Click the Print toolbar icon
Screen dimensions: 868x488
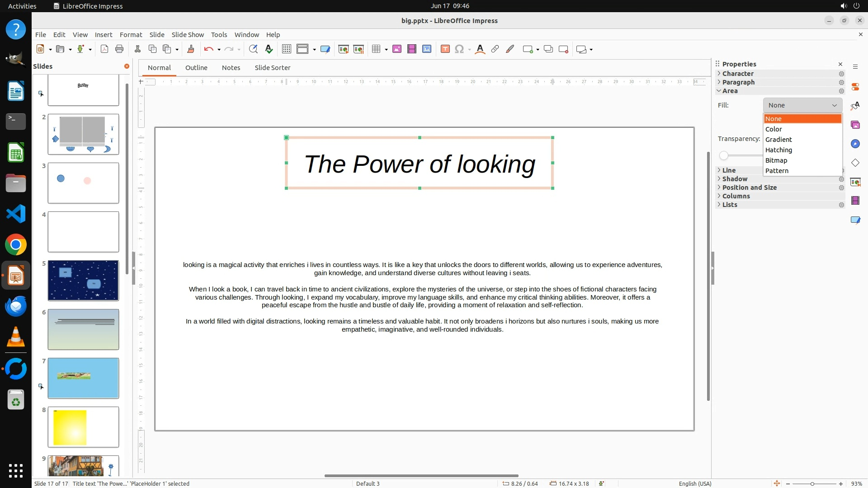[119, 49]
